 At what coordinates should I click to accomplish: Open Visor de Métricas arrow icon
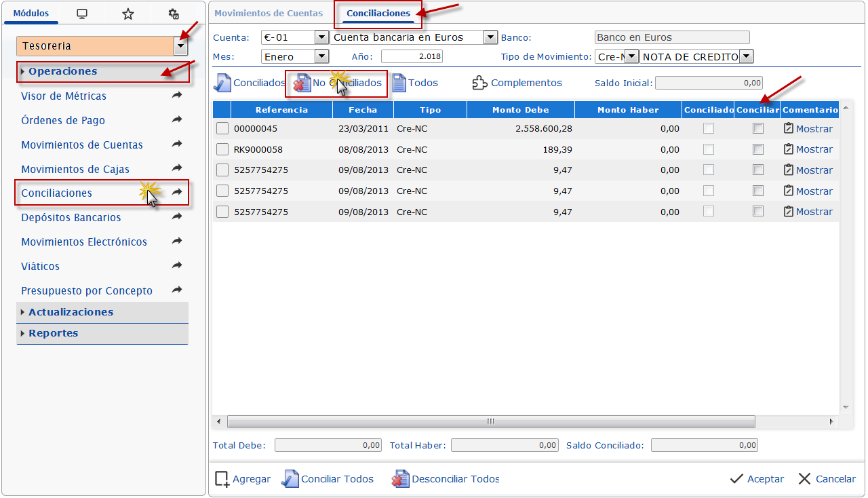177,96
